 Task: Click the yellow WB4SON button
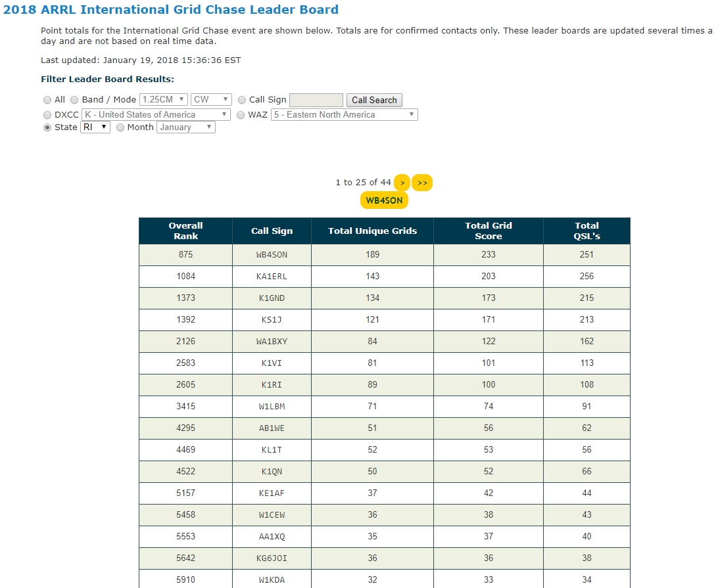(x=384, y=200)
